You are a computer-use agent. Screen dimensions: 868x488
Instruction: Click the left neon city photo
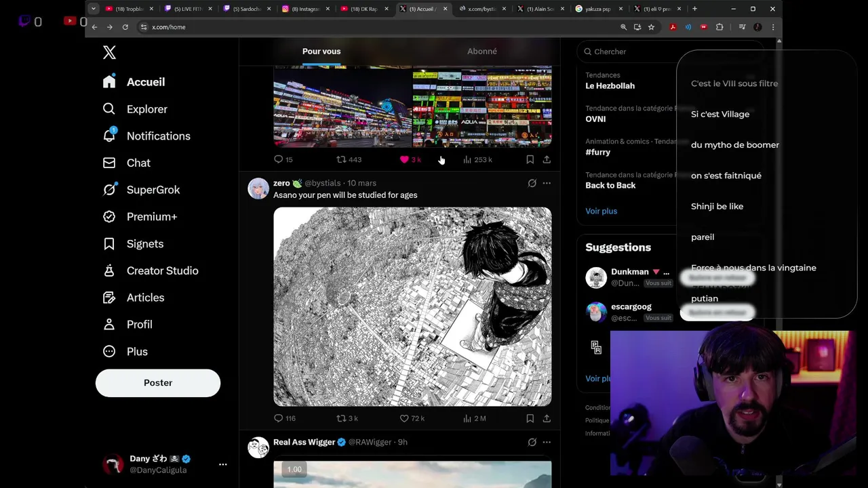(342, 106)
